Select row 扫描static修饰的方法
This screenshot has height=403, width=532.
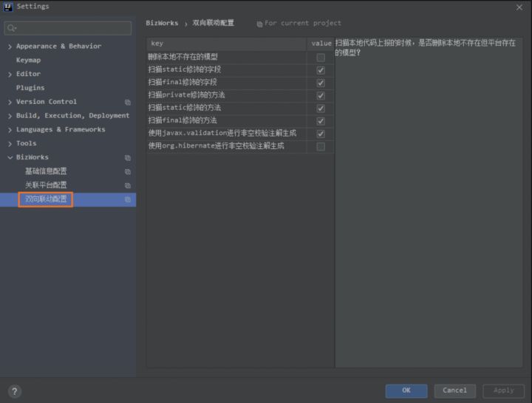tap(240, 108)
